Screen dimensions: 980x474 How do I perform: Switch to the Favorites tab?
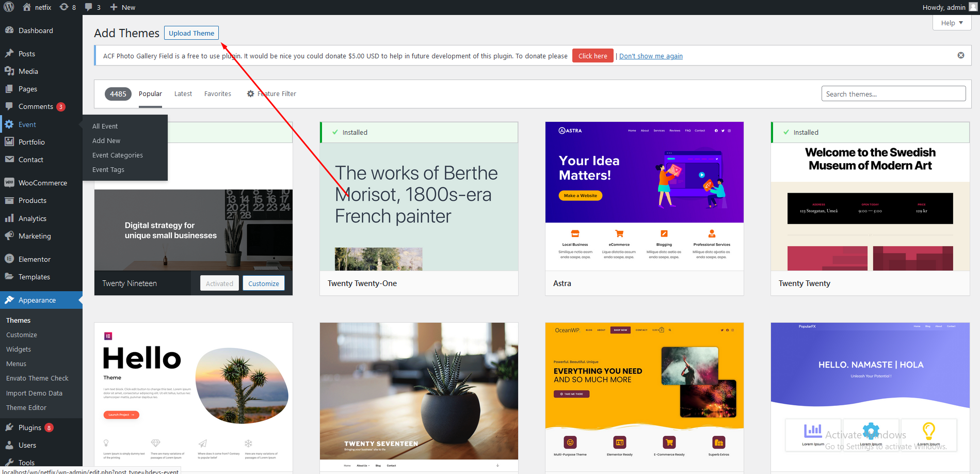(218, 94)
